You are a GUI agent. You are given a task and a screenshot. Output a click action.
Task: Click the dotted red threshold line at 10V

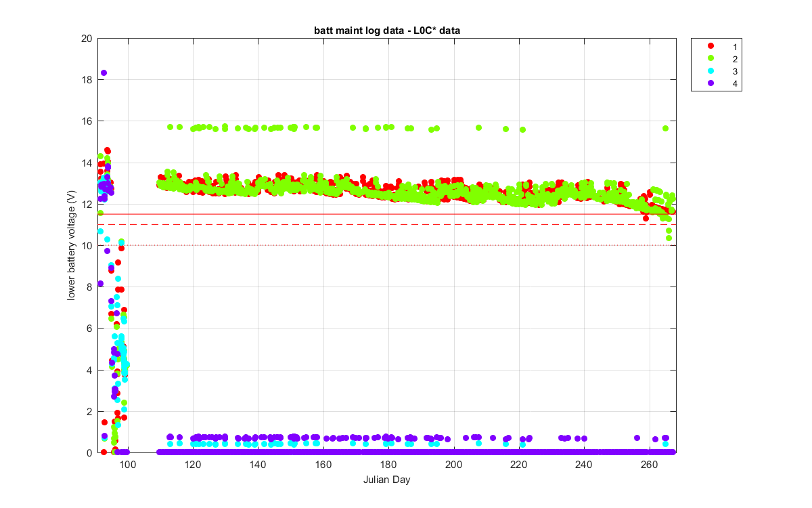(386, 245)
